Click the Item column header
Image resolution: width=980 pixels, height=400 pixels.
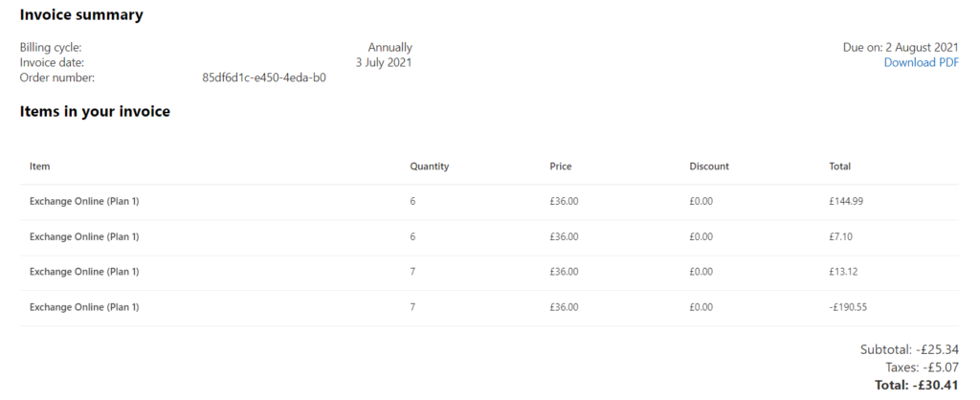pyautogui.click(x=39, y=167)
